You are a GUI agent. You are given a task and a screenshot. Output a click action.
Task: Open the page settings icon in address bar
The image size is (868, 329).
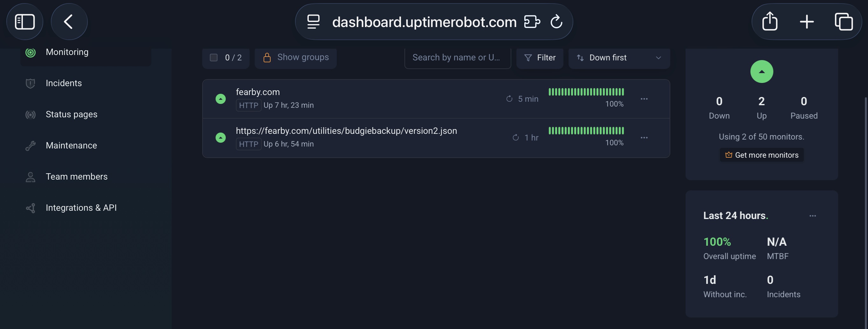pyautogui.click(x=313, y=22)
